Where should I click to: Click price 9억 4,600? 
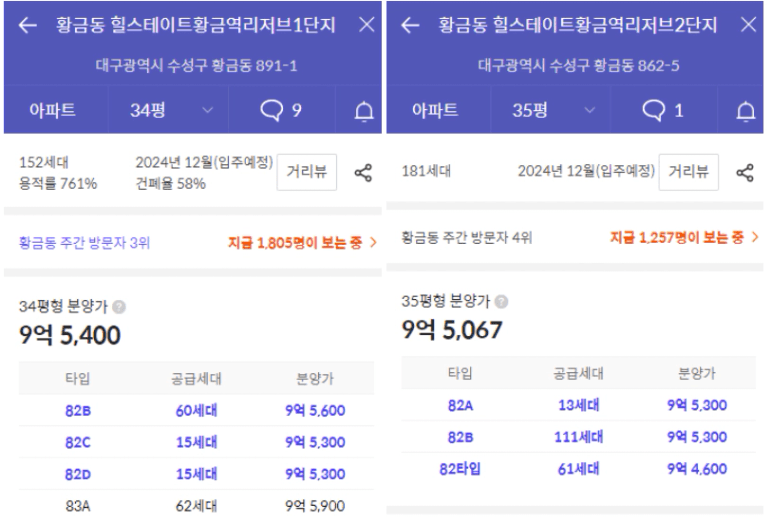697,469
